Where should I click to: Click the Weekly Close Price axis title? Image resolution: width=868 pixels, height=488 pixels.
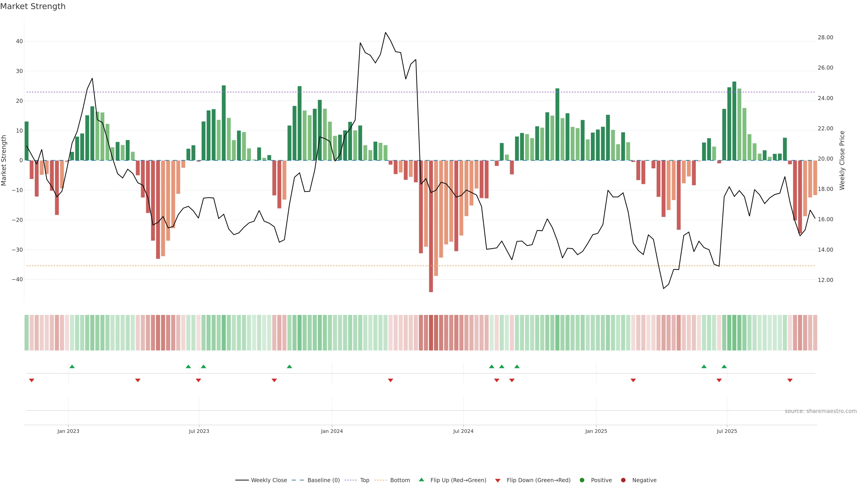click(x=842, y=160)
